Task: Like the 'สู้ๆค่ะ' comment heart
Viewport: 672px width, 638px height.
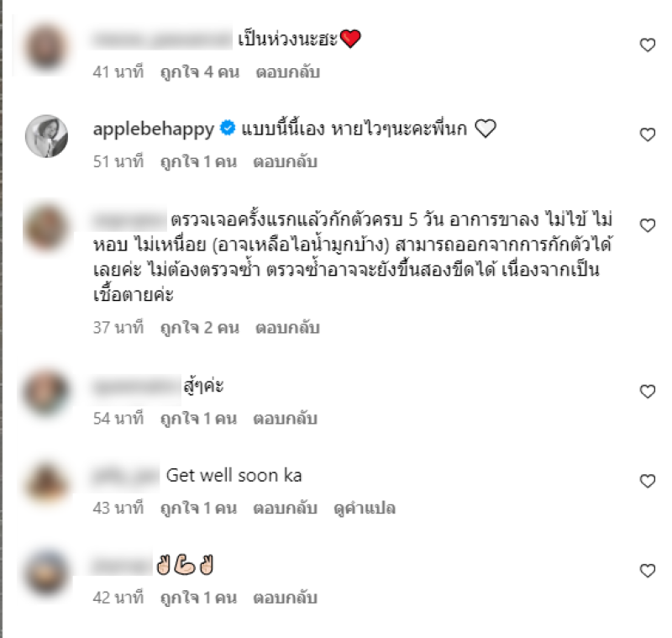Action: coord(647,391)
